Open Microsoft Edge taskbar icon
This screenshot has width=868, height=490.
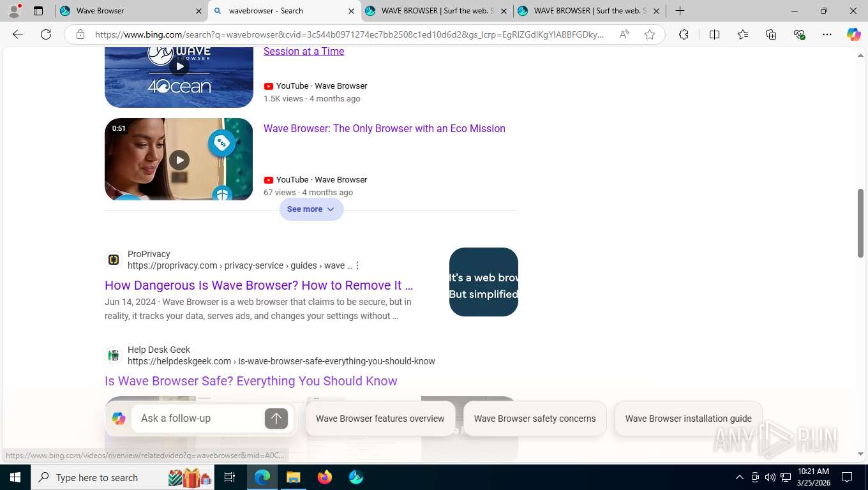(262, 477)
